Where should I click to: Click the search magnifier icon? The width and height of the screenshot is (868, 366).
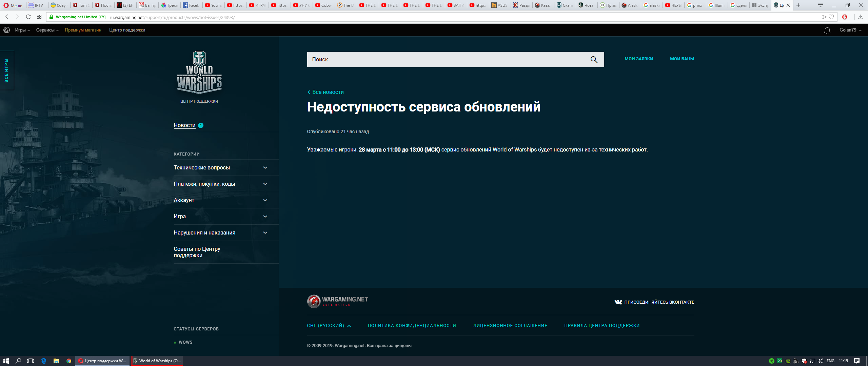594,60
